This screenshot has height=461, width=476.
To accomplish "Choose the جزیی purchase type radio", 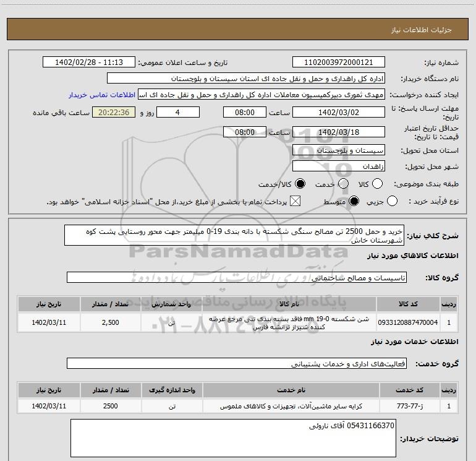I will [x=392, y=201].
